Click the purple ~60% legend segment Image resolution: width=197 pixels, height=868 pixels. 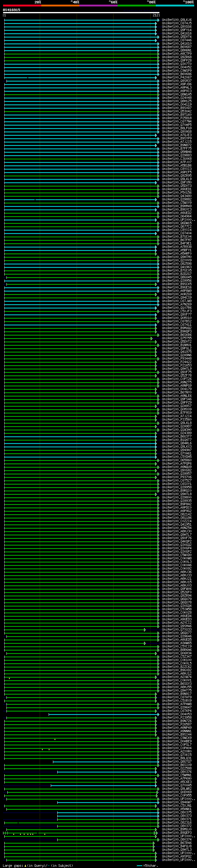pos(99,6)
